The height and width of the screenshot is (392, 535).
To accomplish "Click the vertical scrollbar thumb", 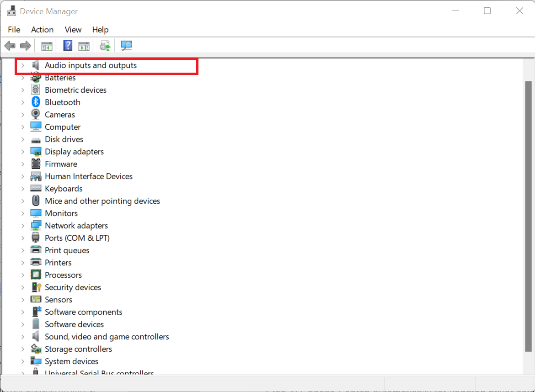I will pyautogui.click(x=529, y=215).
